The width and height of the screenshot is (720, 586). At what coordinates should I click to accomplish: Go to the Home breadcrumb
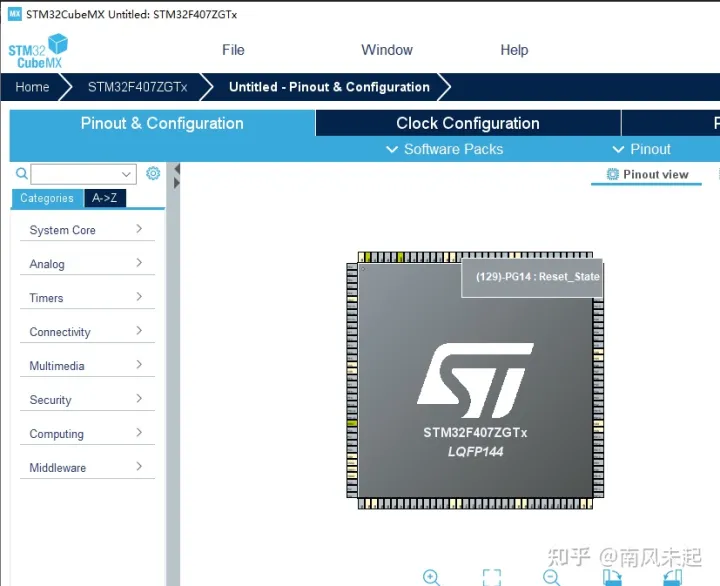coord(32,87)
